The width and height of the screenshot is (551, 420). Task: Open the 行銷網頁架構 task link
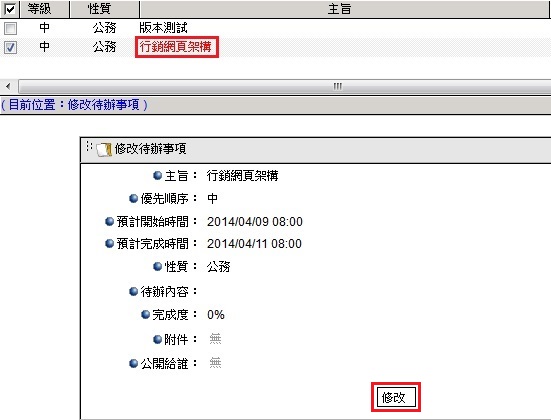176,47
